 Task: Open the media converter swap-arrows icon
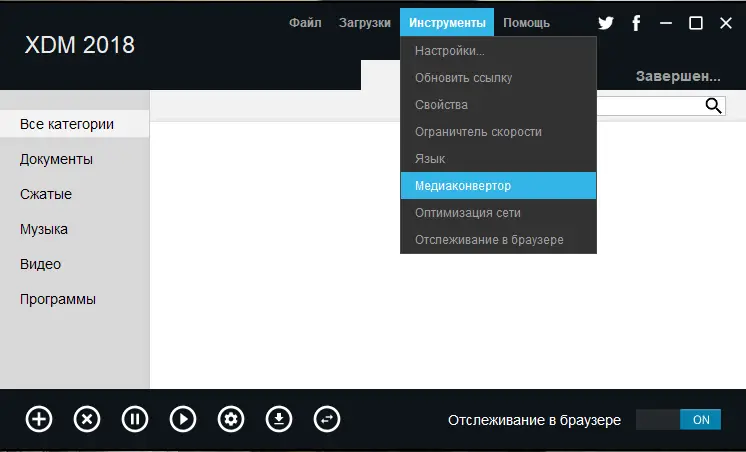click(x=327, y=419)
